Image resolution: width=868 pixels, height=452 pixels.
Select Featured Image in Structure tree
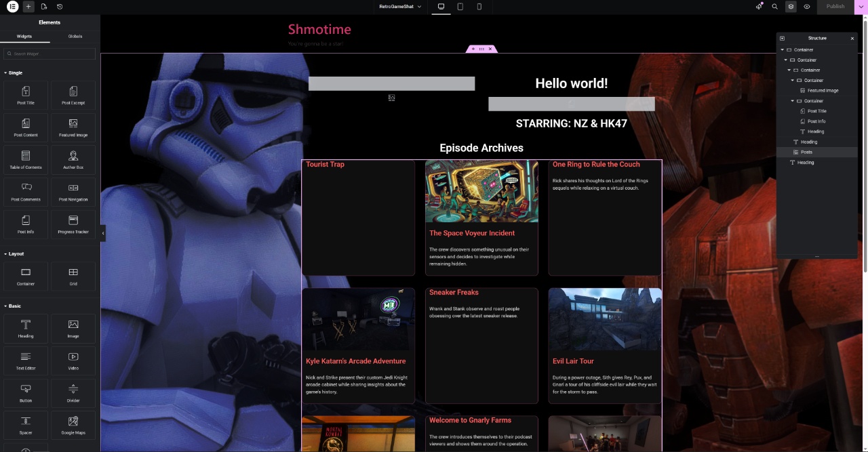pyautogui.click(x=823, y=90)
